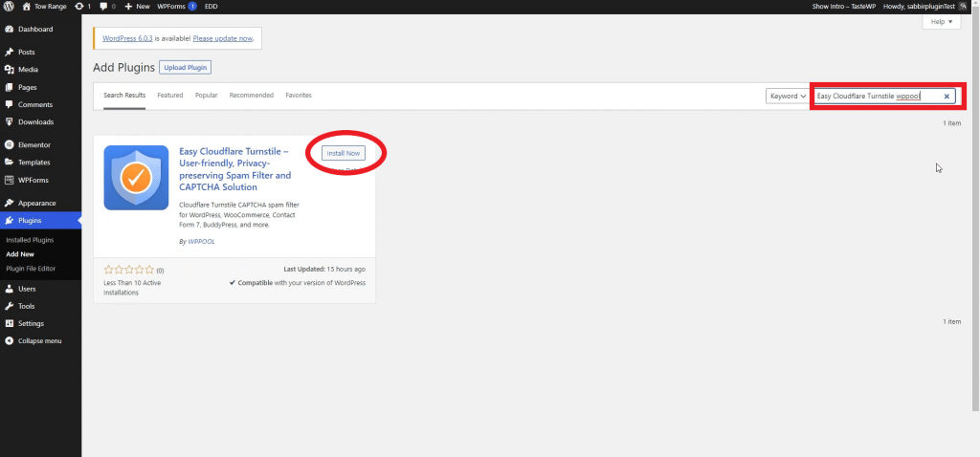Switch to the Featured plugins tab
This screenshot has height=457, width=980.
170,96
